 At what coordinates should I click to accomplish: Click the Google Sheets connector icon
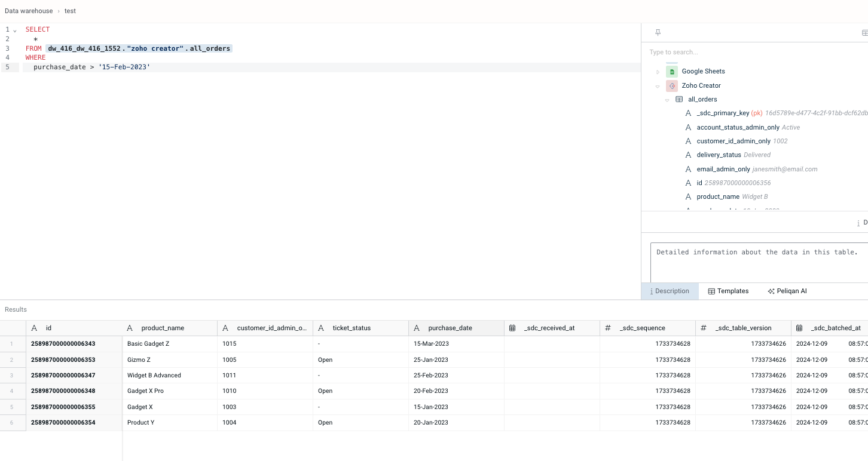pos(672,71)
